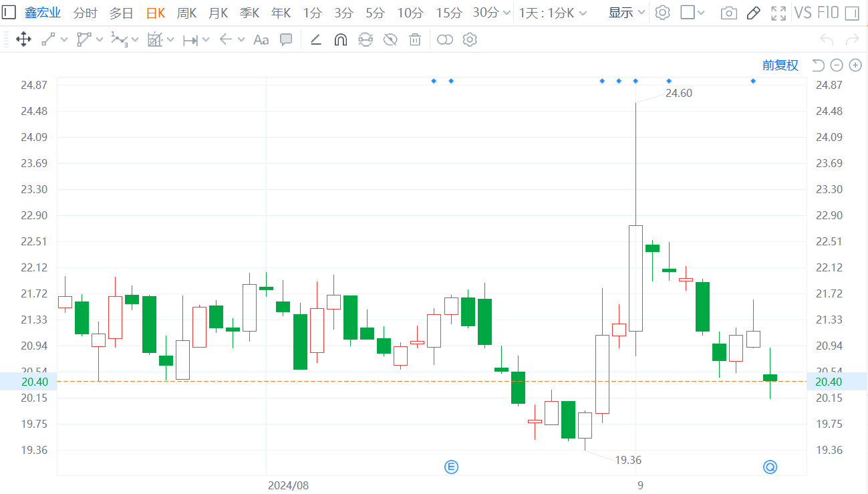Click the overlapping circles icon
This screenshot has width=868, height=494.
point(445,40)
